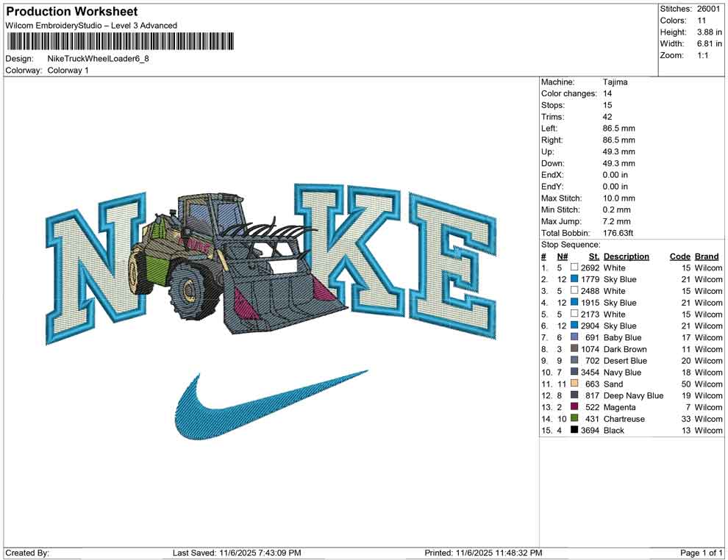
Task: Select the Navy Blue thread swatch
Action: pos(574,373)
